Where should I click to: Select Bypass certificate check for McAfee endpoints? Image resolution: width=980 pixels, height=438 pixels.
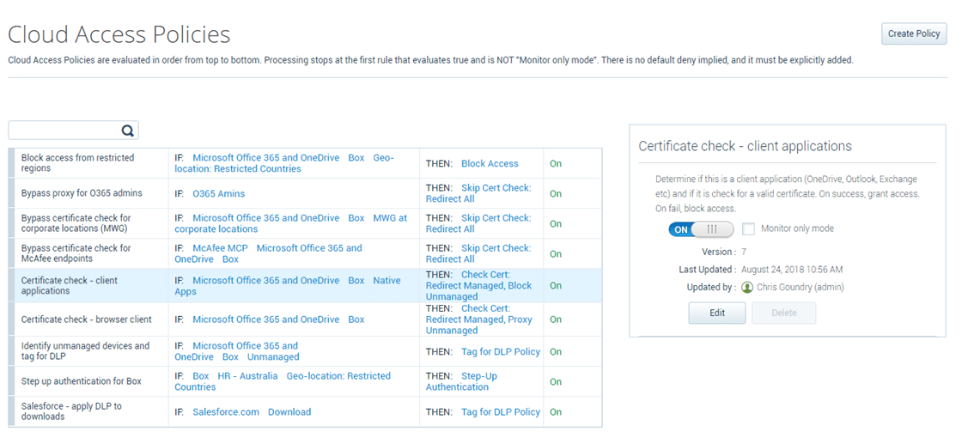point(306,253)
